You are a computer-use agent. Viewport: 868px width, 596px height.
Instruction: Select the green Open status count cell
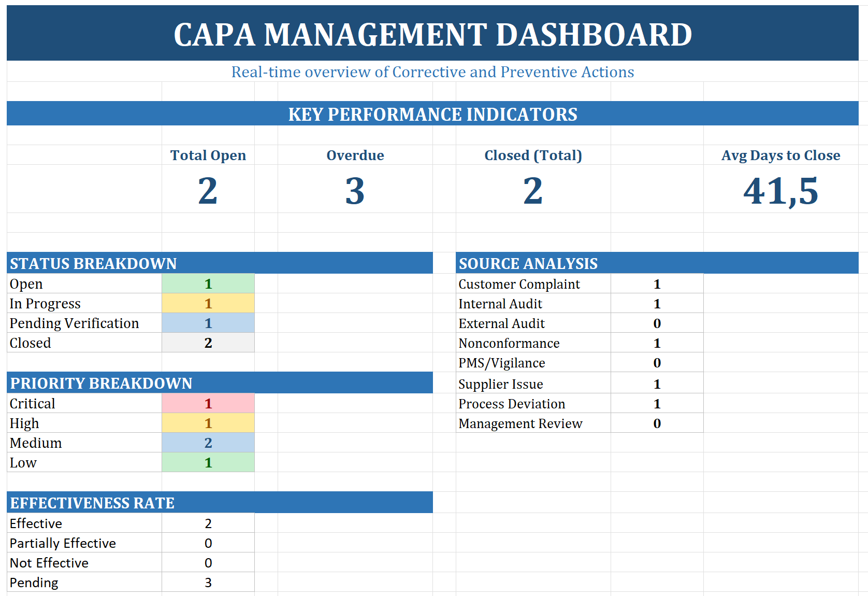click(x=208, y=283)
